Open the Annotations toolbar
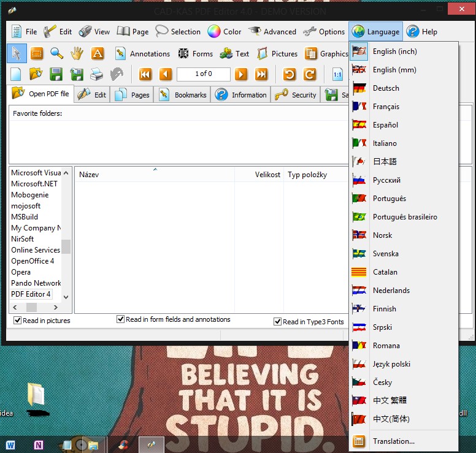Image resolution: width=476 pixels, height=453 pixels. (142, 54)
